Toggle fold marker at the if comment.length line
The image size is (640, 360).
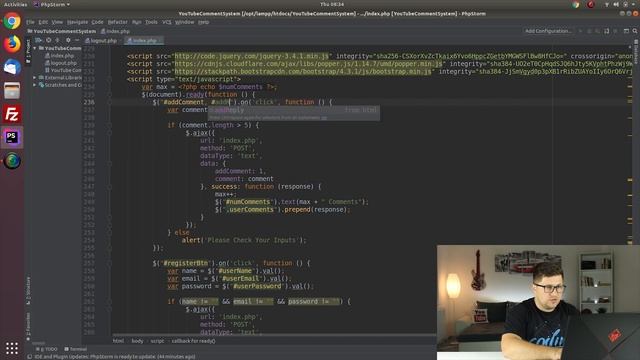pos(109,125)
